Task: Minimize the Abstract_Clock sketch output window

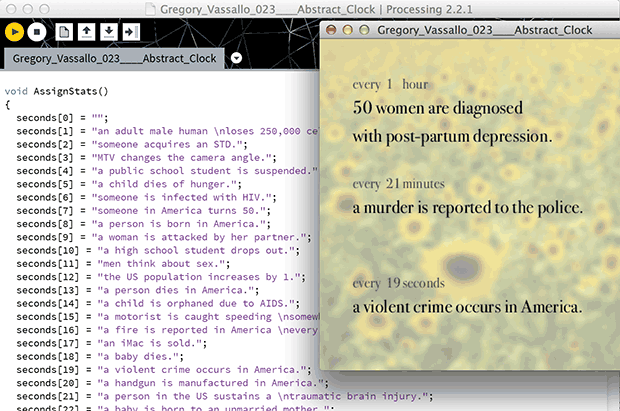Action: coord(347,30)
